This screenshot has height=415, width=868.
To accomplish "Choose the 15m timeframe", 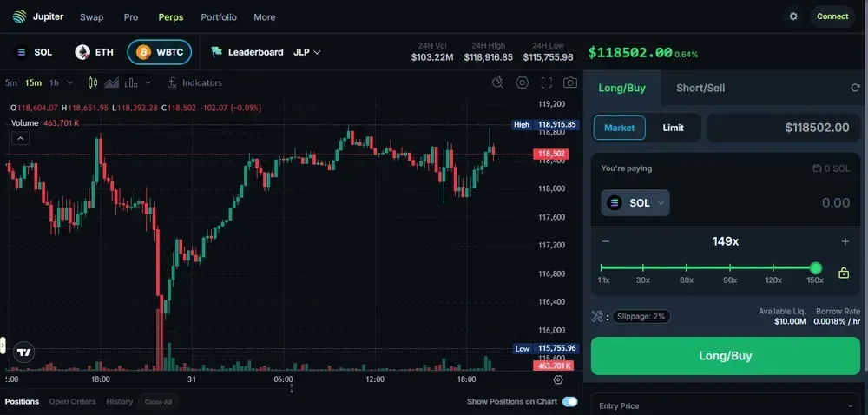I will click(x=33, y=83).
